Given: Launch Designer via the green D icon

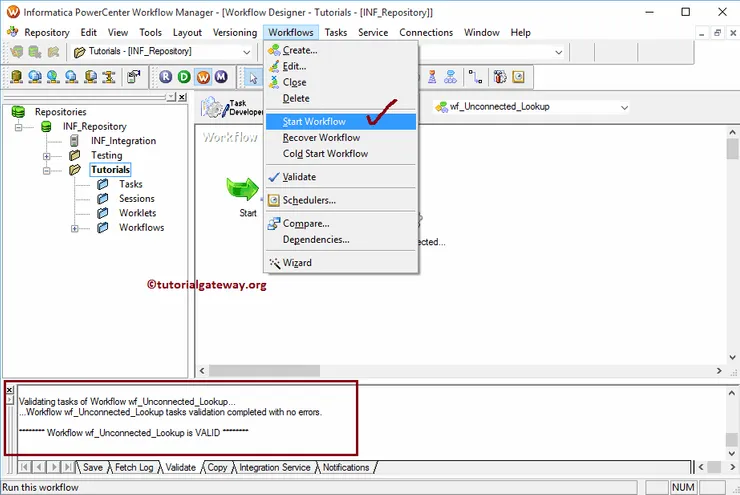Looking at the screenshot, I should (x=184, y=76).
